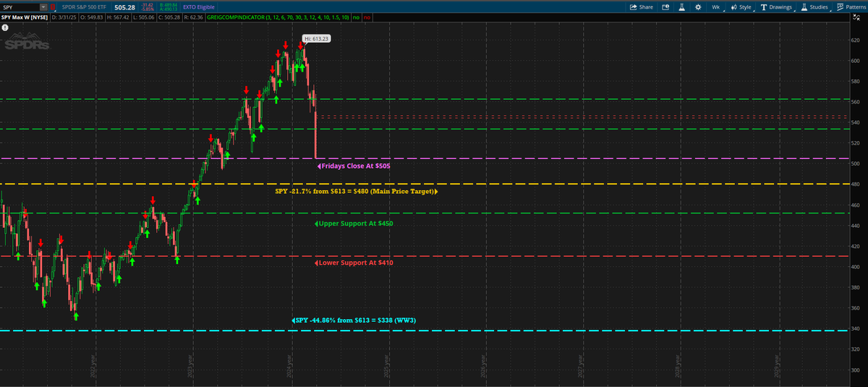
Task: Select the 'SPY -44.86% from $613' WW3 label
Action: coord(354,320)
